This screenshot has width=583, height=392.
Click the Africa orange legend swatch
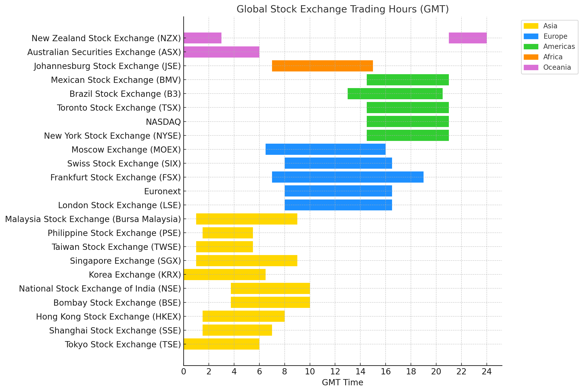[531, 57]
